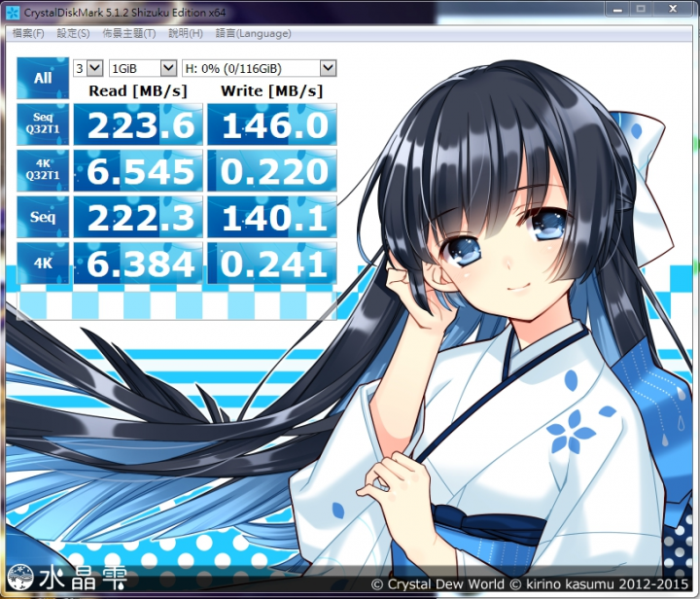
Task: Click the Write [MB/s] column header
Action: [x=271, y=91]
